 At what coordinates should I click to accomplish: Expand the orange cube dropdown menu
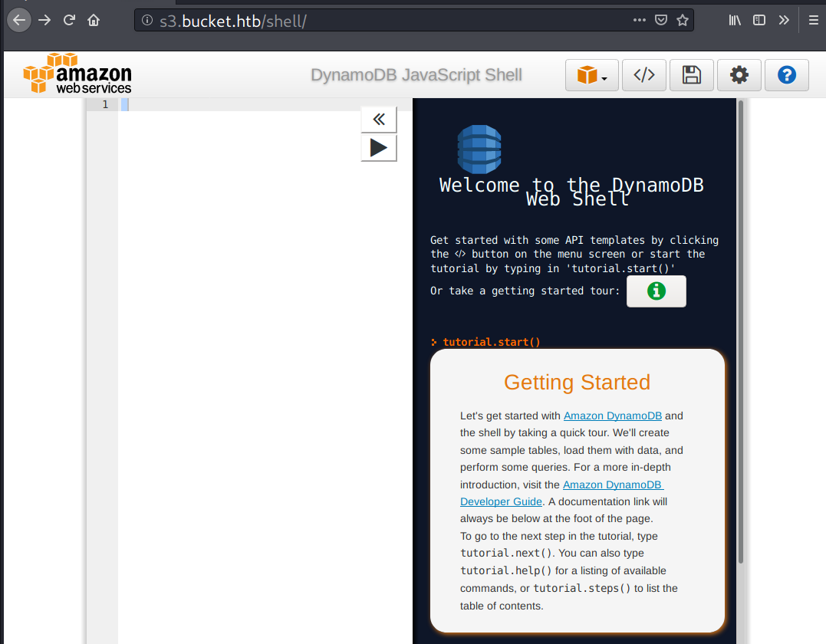point(592,75)
